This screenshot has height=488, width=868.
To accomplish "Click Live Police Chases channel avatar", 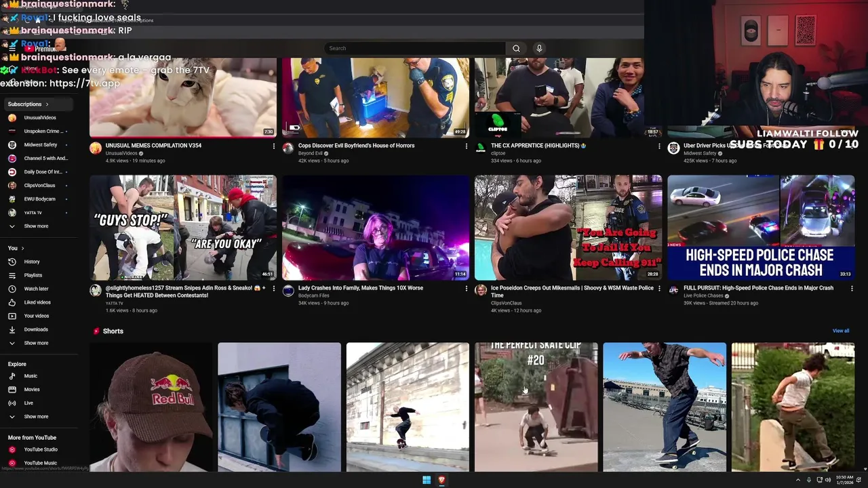I will (673, 291).
